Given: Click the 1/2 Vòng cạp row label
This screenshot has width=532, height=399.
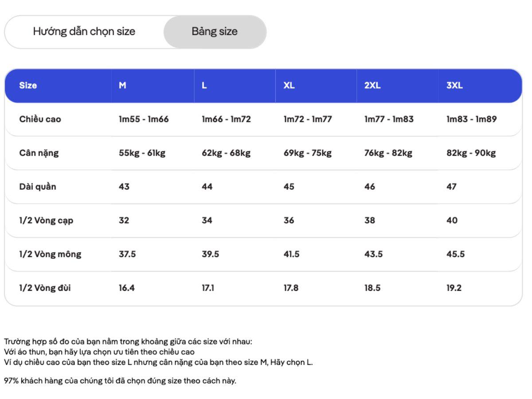Looking at the screenshot, I should point(46,220).
